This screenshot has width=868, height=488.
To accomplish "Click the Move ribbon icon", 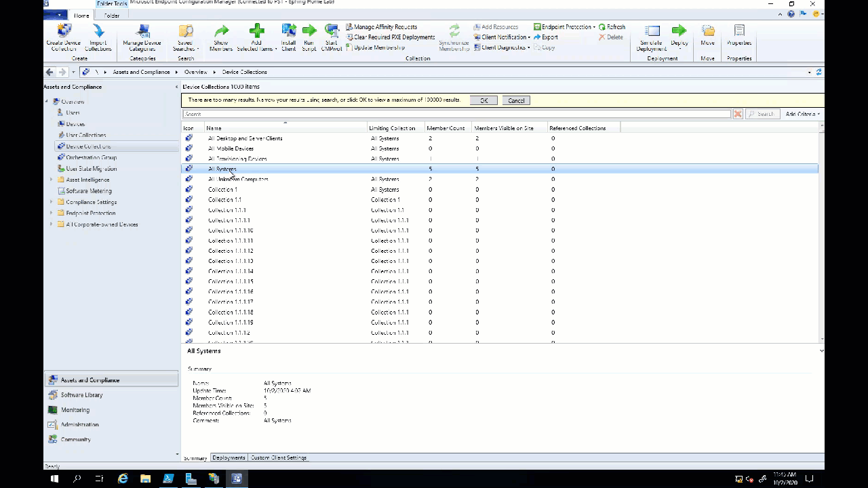I will coord(708,37).
